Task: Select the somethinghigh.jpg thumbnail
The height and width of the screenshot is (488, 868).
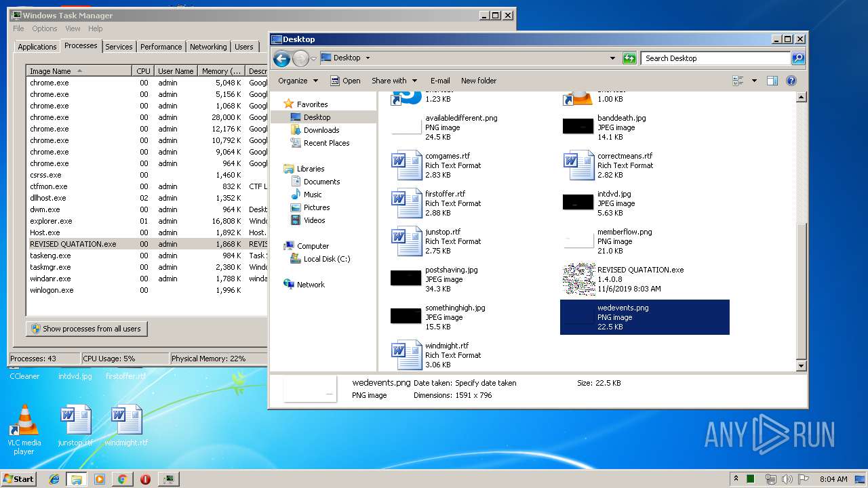Action: [406, 315]
